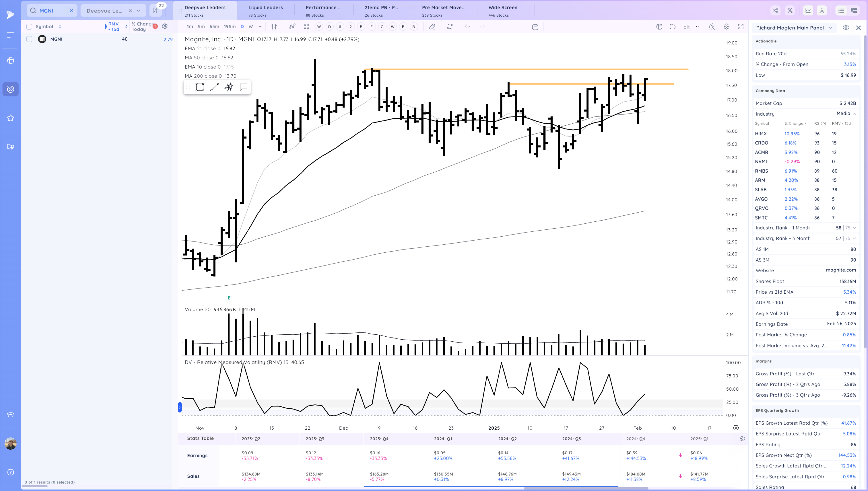Screen dimensions: 868x491
Task: Click the eraser icon in chart toolbar
Action: tap(432, 27)
